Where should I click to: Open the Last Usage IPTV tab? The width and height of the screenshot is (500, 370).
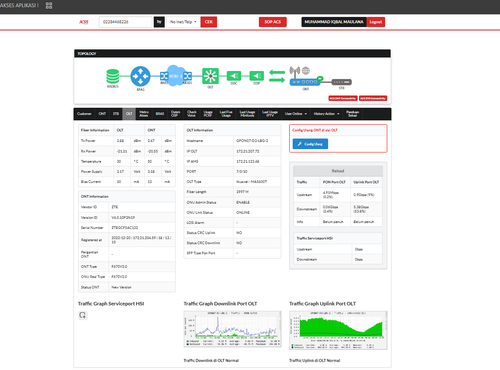coord(270,114)
